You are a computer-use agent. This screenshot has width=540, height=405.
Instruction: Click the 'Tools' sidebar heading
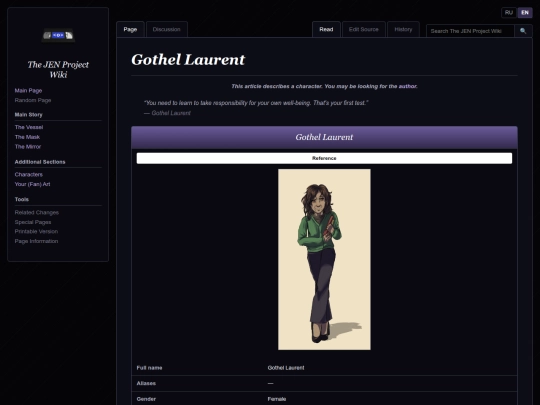[22, 199]
